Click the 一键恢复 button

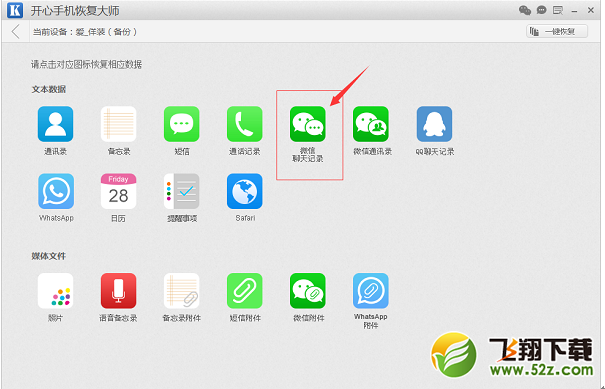click(557, 32)
